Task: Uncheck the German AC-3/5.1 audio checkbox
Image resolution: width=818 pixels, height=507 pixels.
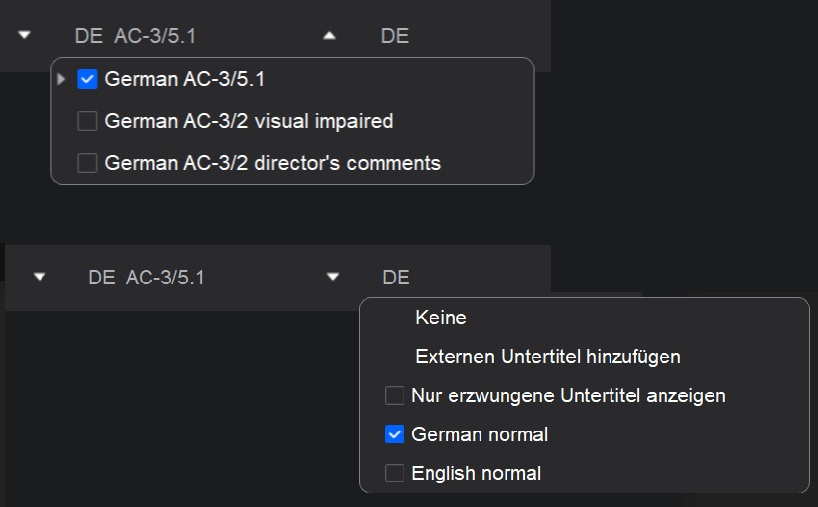Action: pos(87,79)
